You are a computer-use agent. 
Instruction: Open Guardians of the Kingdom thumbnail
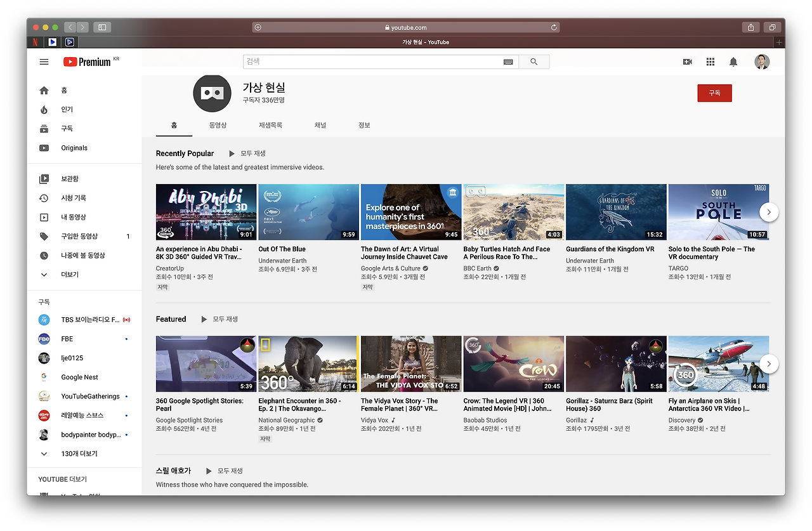click(x=616, y=212)
